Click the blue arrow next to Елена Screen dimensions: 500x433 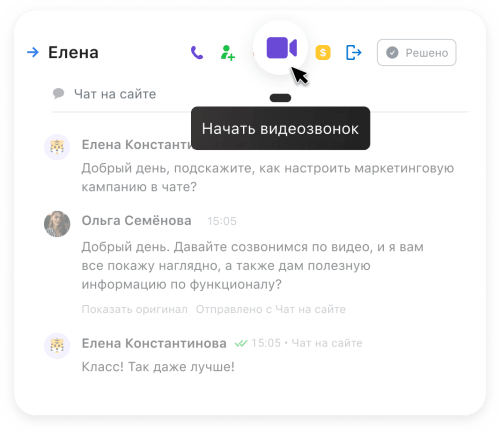click(x=33, y=52)
